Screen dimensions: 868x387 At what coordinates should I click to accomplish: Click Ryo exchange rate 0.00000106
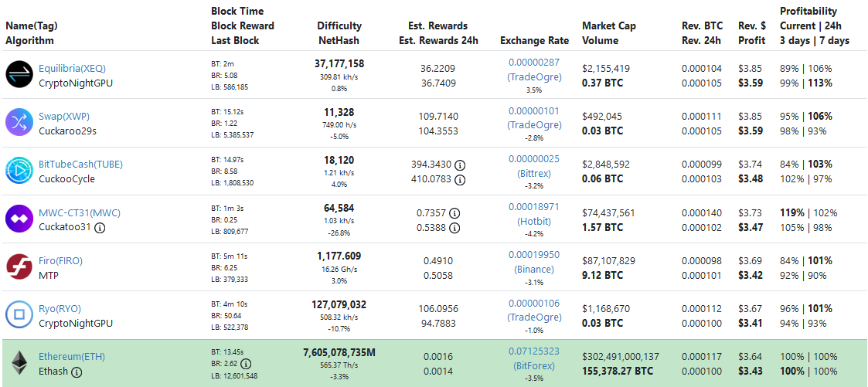[534, 303]
